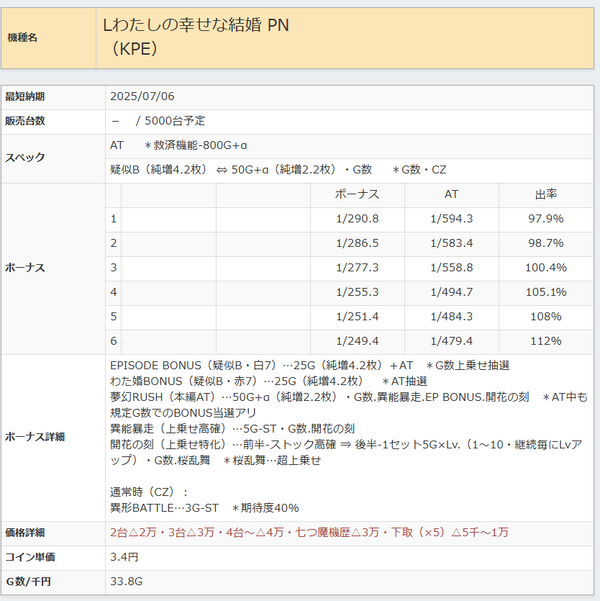Click the 販売台数 row label
Screen dimensions: 600x601
25,121
